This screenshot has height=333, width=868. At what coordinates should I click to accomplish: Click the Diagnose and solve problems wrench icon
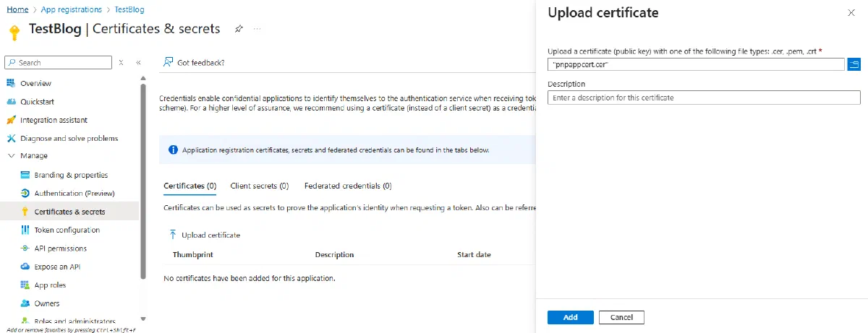point(11,138)
